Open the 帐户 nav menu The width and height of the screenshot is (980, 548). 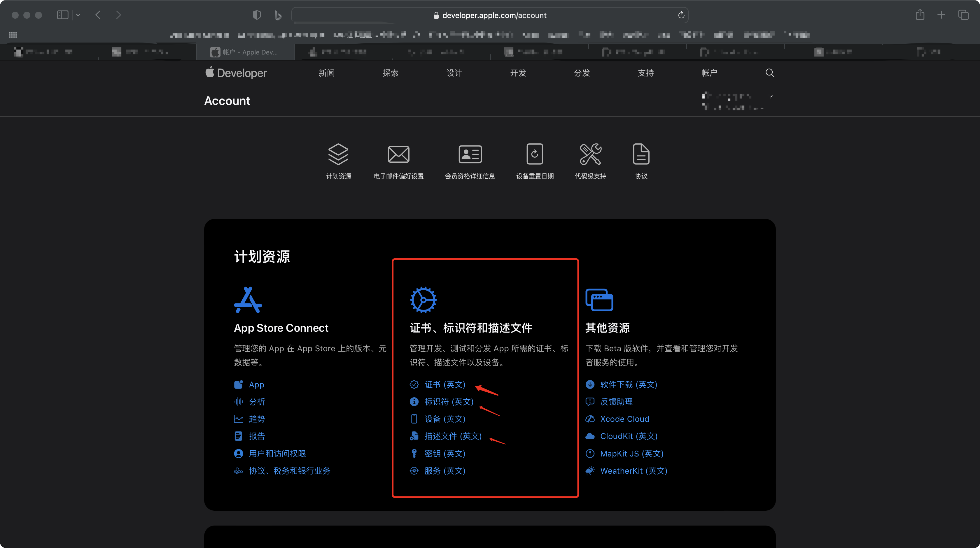[x=709, y=73]
